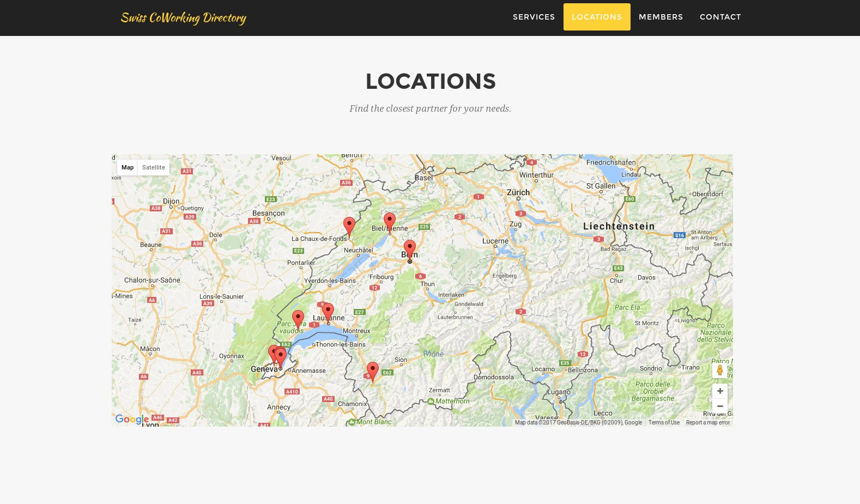Open the Contact page

[x=720, y=17]
